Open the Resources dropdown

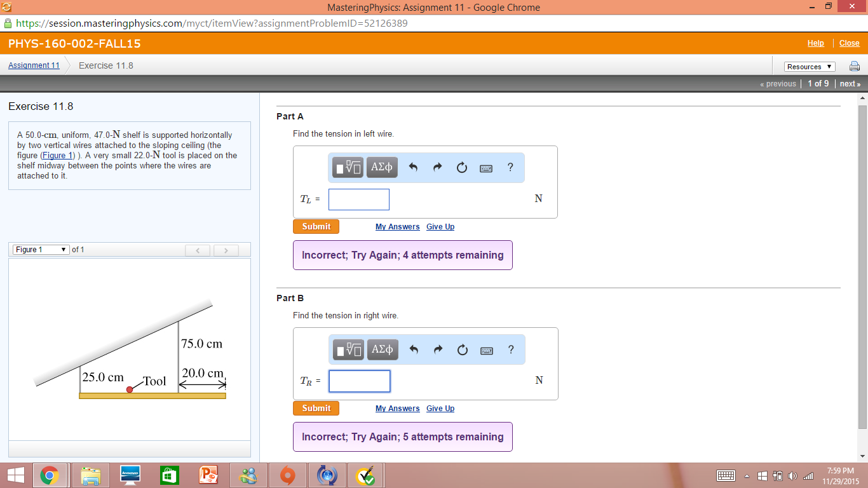808,66
